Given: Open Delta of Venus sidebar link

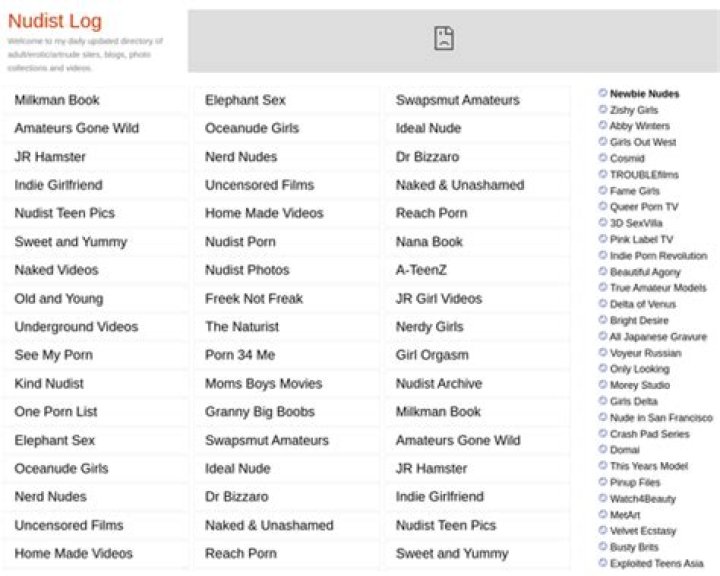Looking at the screenshot, I should coord(643,304).
